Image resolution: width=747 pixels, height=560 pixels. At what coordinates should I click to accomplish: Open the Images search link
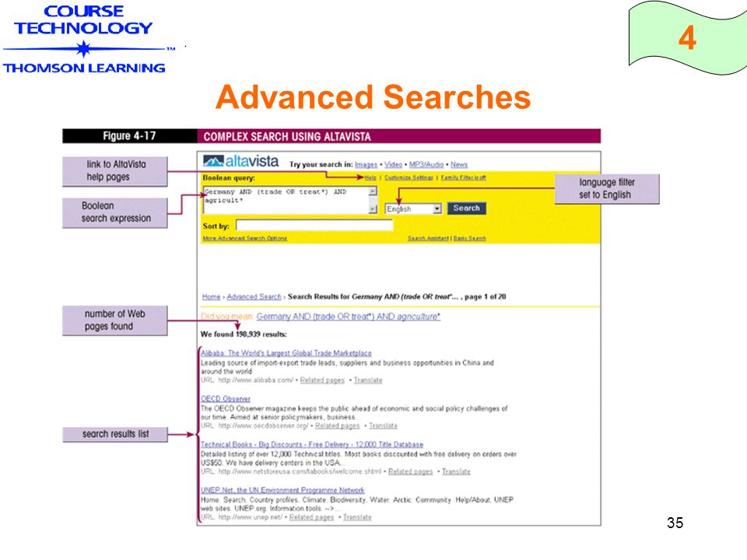coord(366,164)
